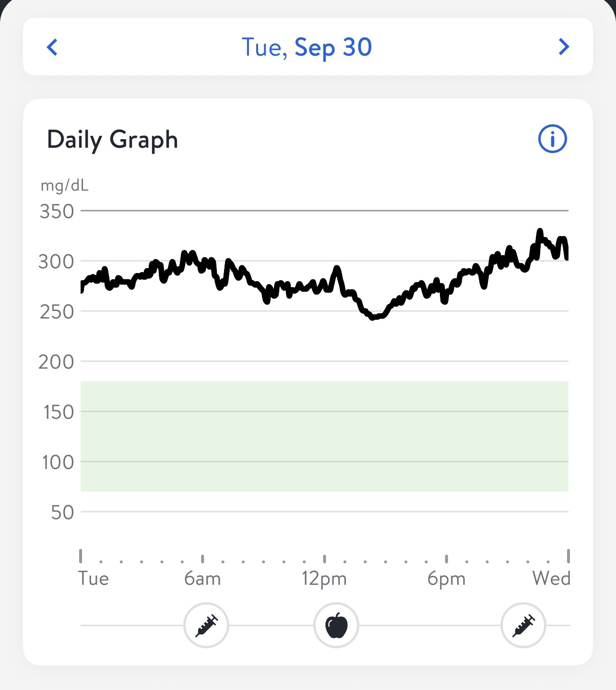Tap the Daily Graph title
The height and width of the screenshot is (690, 616).
(x=112, y=140)
